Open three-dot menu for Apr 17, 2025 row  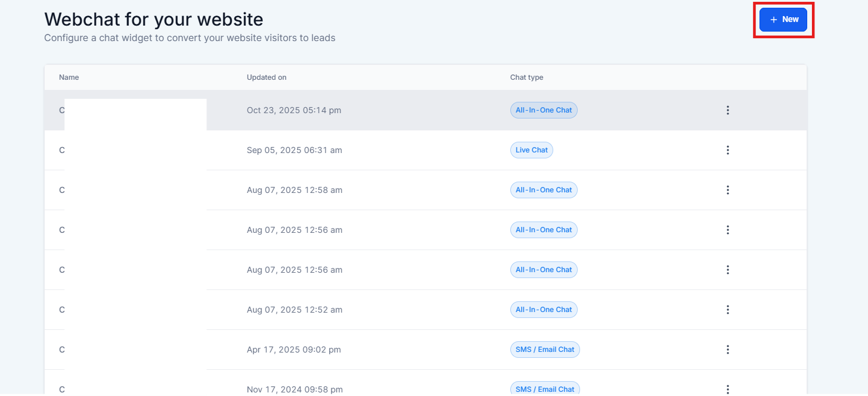point(727,350)
